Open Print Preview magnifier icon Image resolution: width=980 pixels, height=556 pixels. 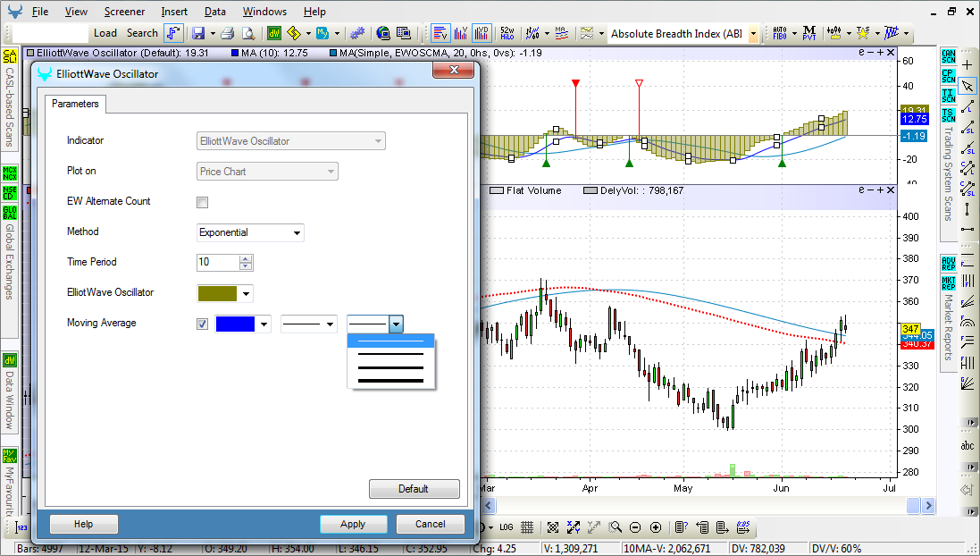[x=248, y=33]
